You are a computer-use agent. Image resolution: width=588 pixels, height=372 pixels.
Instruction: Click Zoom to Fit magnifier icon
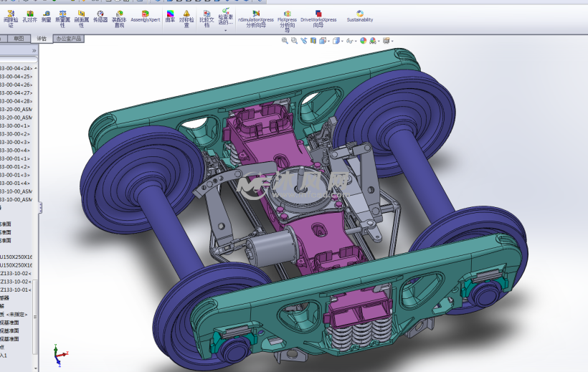(x=285, y=41)
